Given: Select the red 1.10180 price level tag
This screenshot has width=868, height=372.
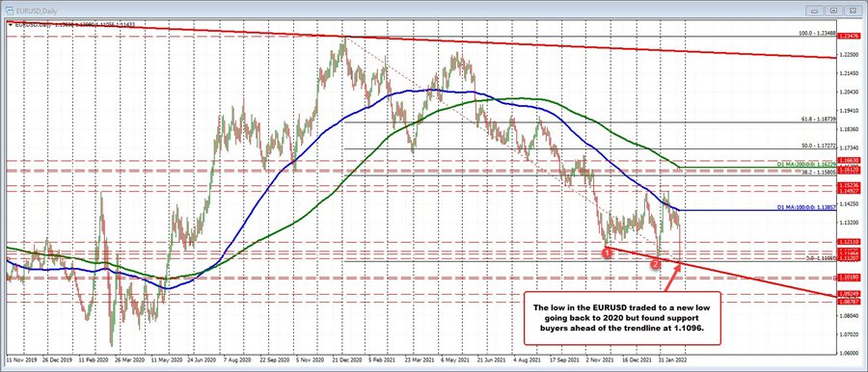Looking at the screenshot, I should tap(848, 277).
